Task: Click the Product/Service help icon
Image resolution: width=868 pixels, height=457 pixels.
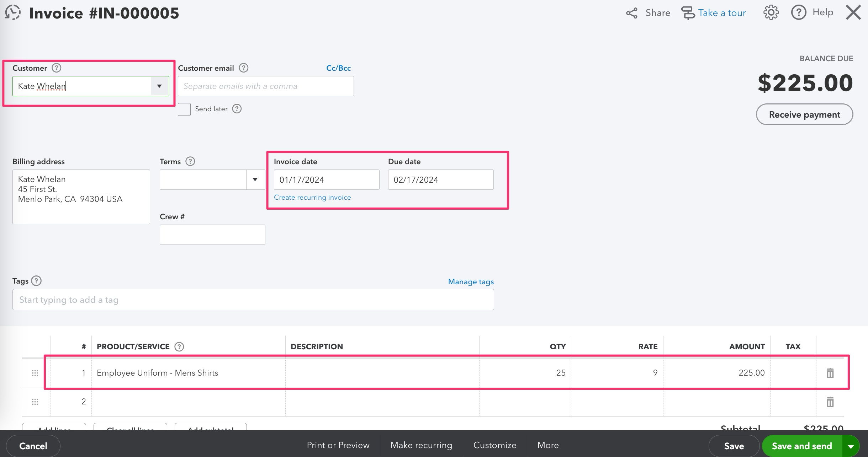Action: [179, 346]
